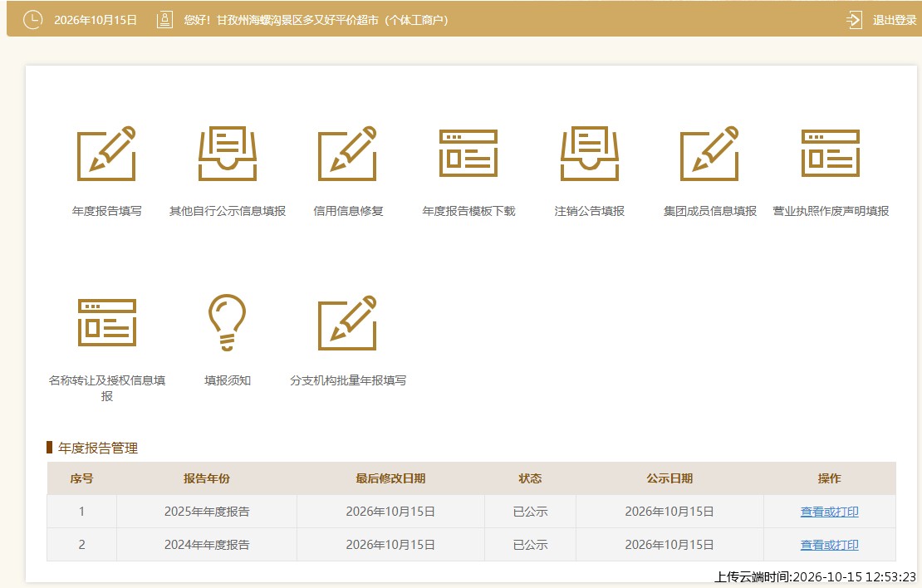
Task: Click the 信用信息修复 label
Action: coord(348,211)
